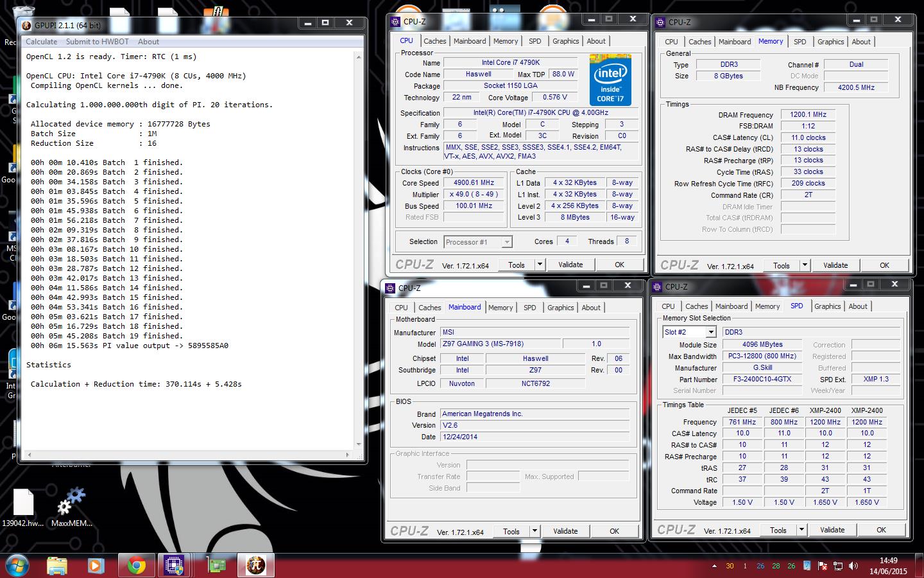Screen dimensions: 924x578
Task: Launch Windows Media Player from taskbar
Action: click(96, 566)
